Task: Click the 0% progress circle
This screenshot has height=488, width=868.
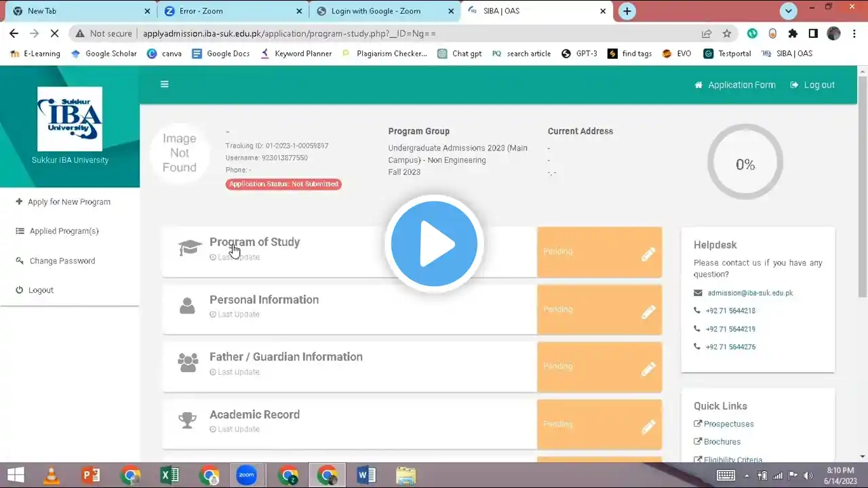Action: tap(745, 163)
